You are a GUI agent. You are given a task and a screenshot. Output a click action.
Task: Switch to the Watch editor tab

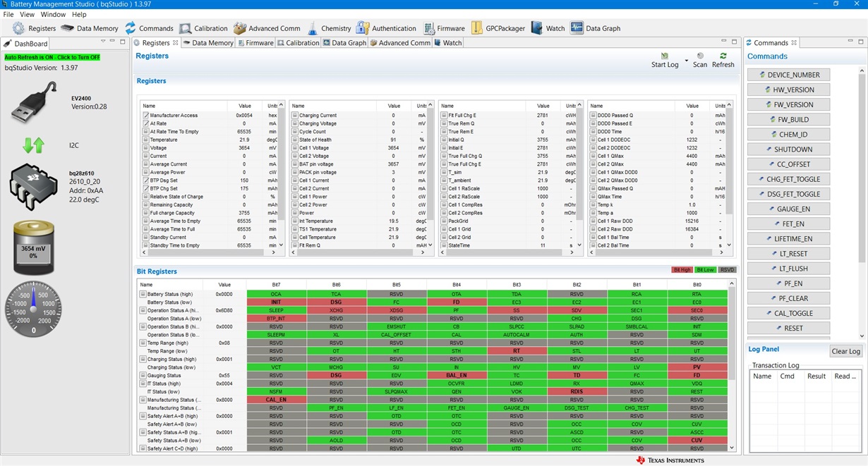(x=447, y=43)
